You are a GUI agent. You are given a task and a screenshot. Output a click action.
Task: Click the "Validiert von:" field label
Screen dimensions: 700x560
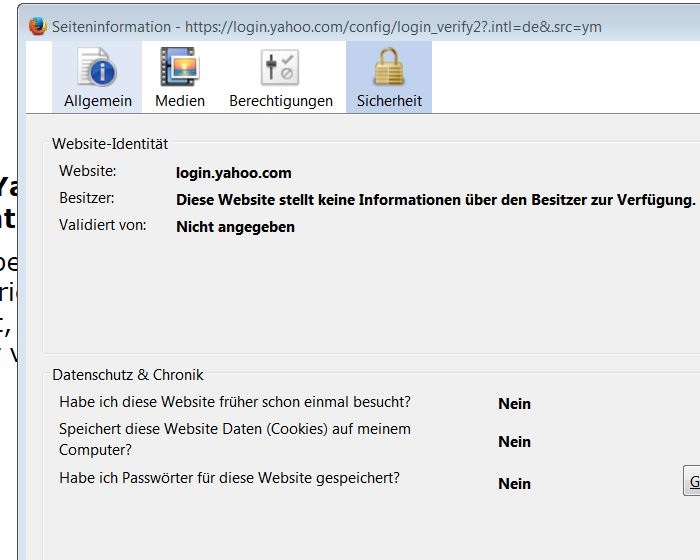coord(103,225)
